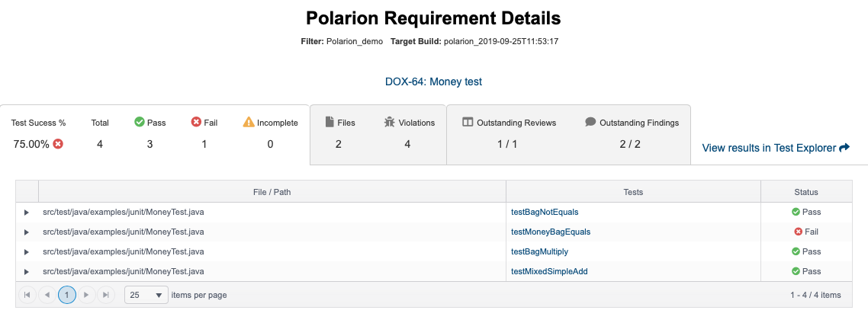The image size is (868, 323).
Task: Click the Files count 2
Action: 338,144
